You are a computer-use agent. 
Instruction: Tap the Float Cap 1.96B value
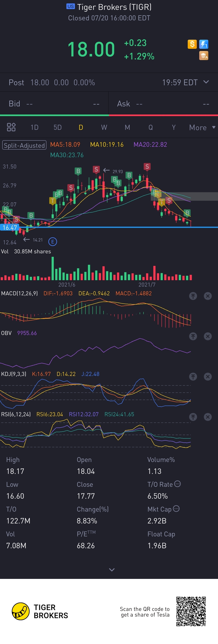coord(157,545)
